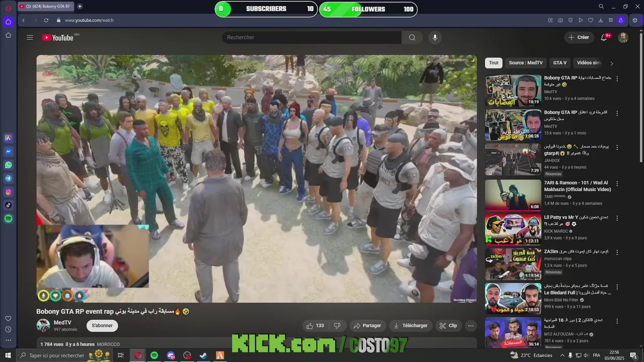Open Spotify in the Opera sidebar
The width and height of the screenshot is (644, 362).
[8, 219]
